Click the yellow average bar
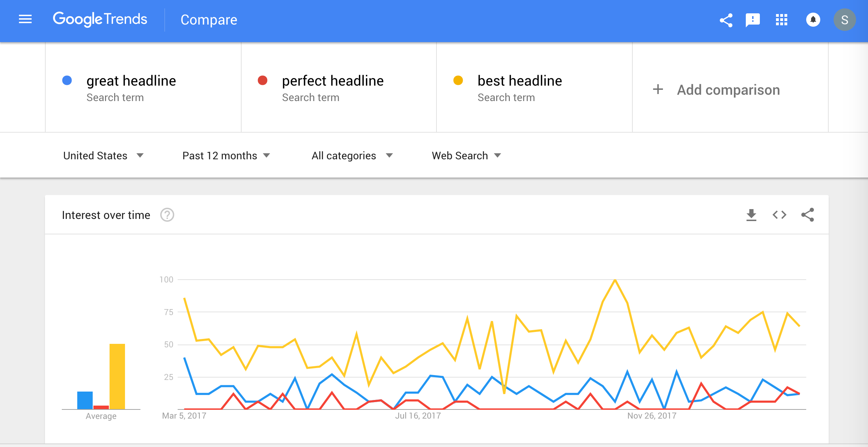This screenshot has width=868, height=447. pos(117,376)
